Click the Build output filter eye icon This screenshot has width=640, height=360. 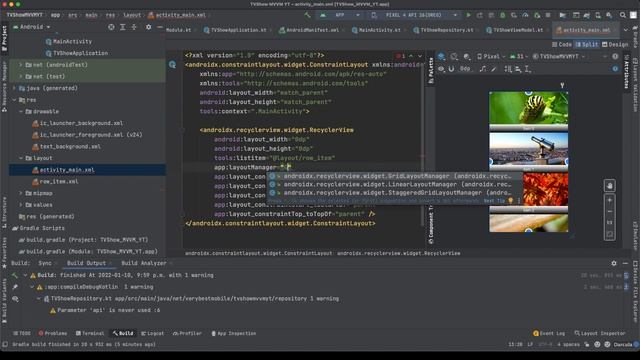15,299
